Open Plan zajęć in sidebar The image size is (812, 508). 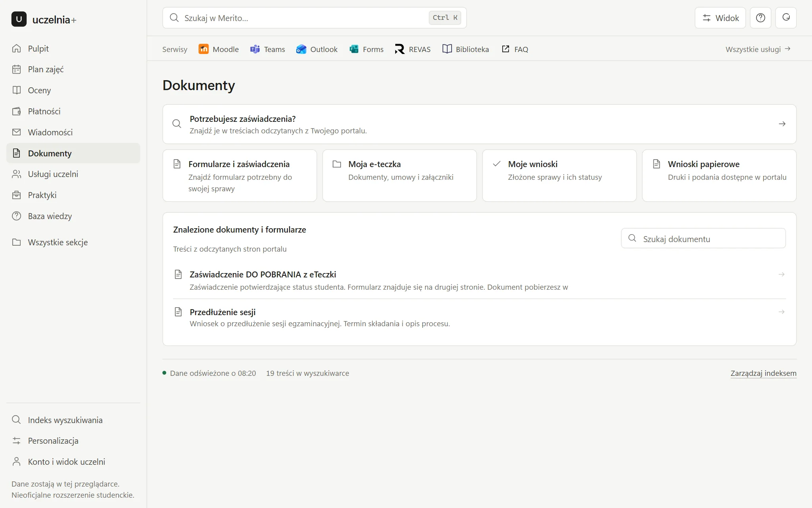(73, 69)
